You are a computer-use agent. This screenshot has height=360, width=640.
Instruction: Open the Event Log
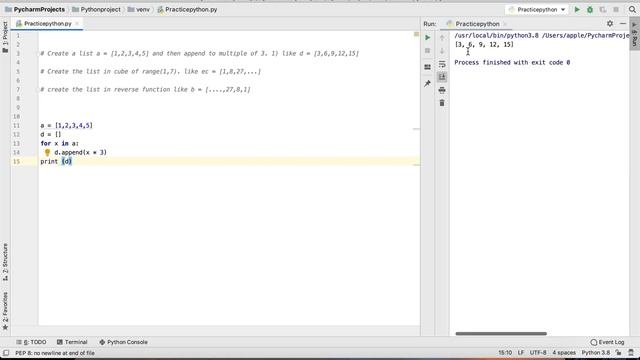pos(607,342)
